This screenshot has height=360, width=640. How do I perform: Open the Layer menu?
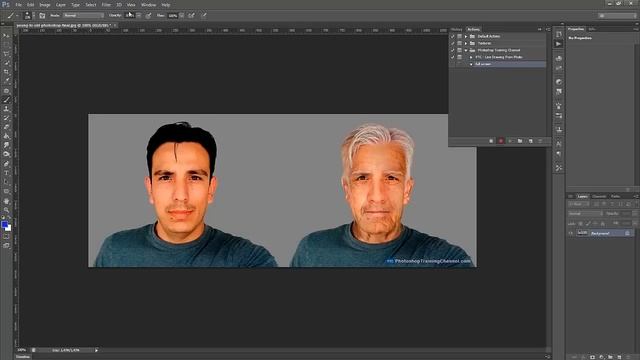[x=61, y=5]
